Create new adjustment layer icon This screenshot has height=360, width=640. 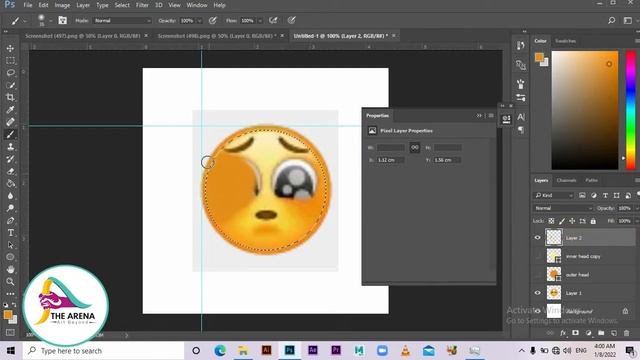[x=588, y=333]
